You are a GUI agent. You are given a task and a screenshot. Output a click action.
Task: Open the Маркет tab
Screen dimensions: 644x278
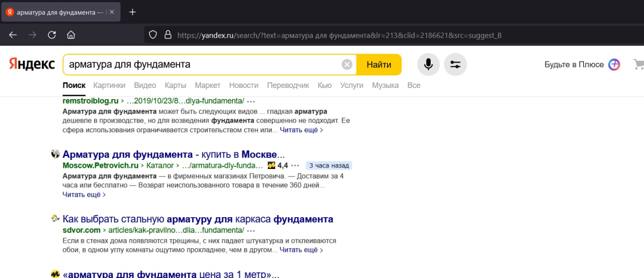point(208,85)
